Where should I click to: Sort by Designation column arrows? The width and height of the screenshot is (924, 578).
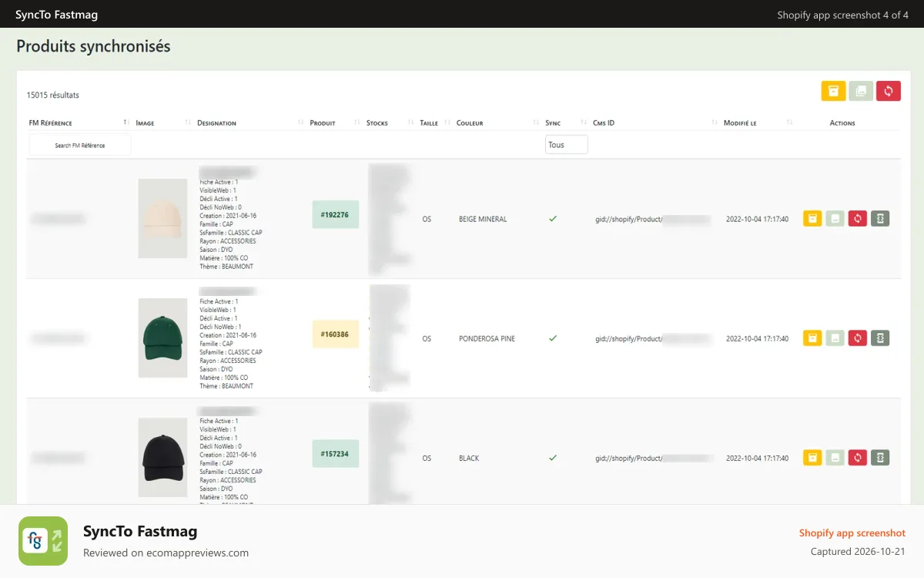pos(300,123)
